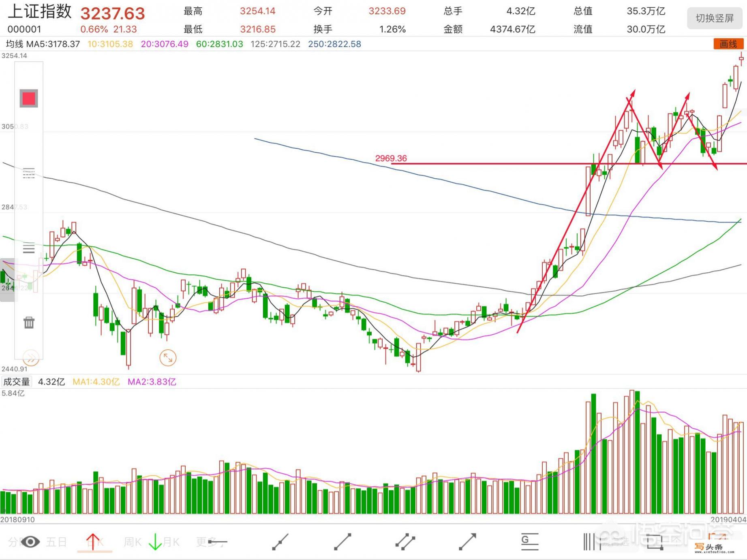Tap the 10:3105.38 moving average value
The image size is (747, 560).
point(110,44)
